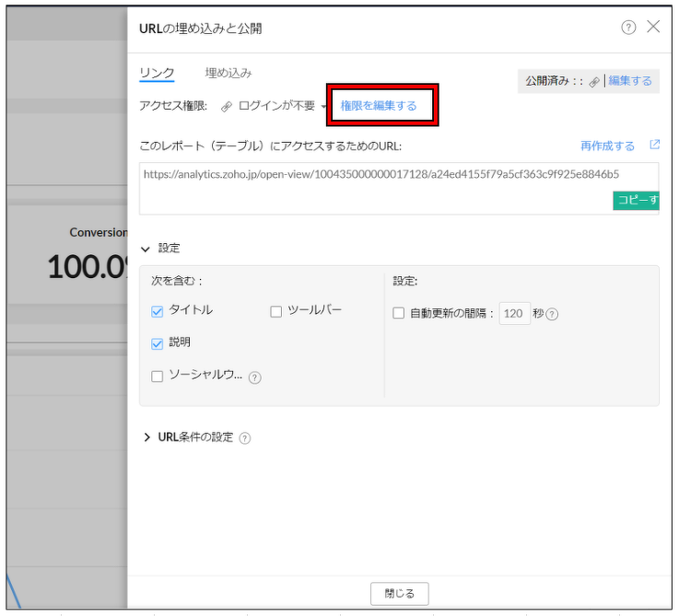Click the 再作成する link
Viewport: 679px width, 616px height.
tap(607, 145)
